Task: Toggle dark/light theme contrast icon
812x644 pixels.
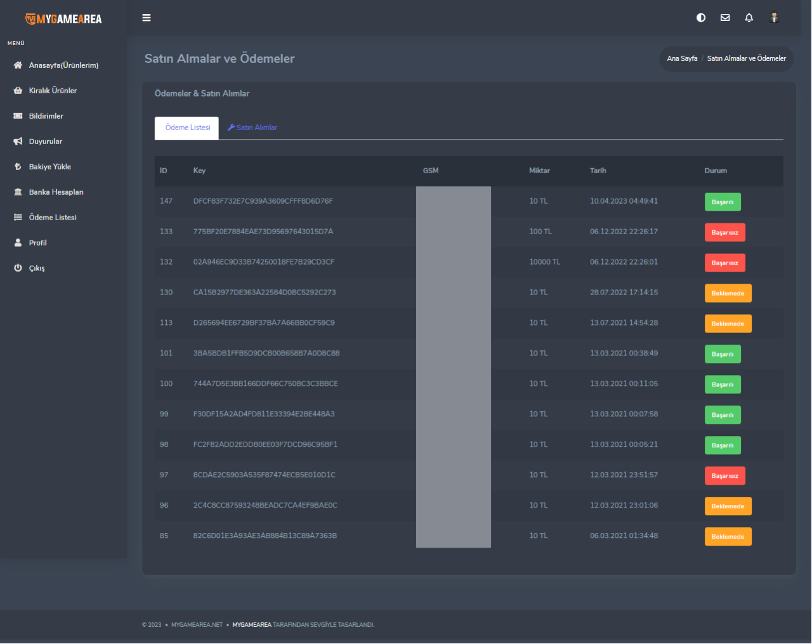Action: (x=701, y=18)
